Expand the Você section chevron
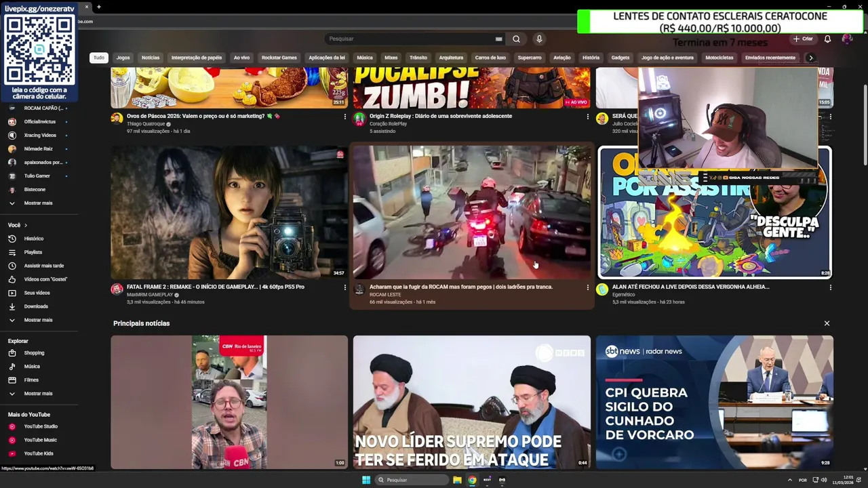Viewport: 868px width, 488px height. point(26,225)
